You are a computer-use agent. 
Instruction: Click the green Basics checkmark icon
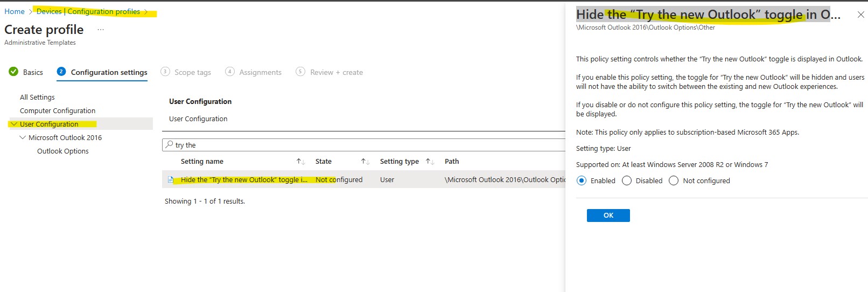[x=13, y=72]
